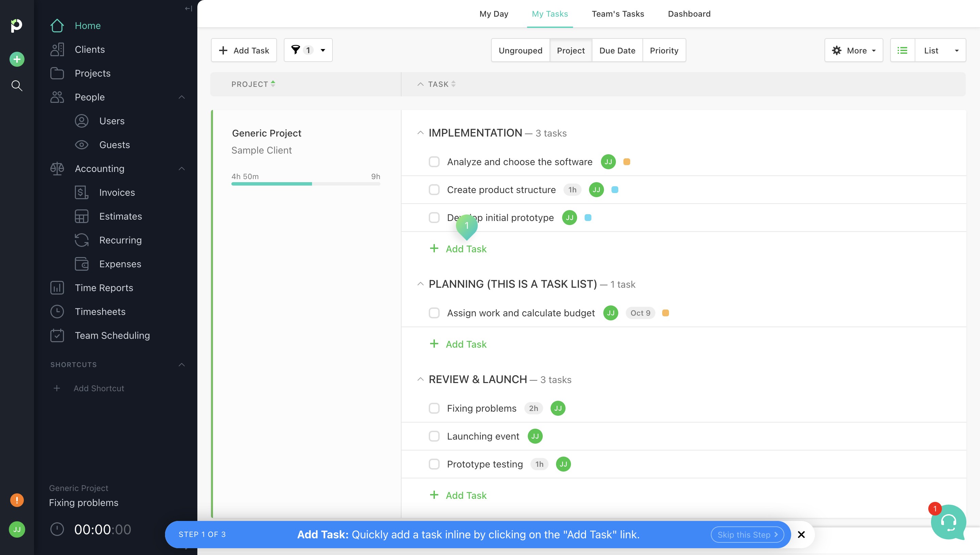Image resolution: width=980 pixels, height=555 pixels.
Task: Click the orange alert exclamation icon
Action: point(17,500)
